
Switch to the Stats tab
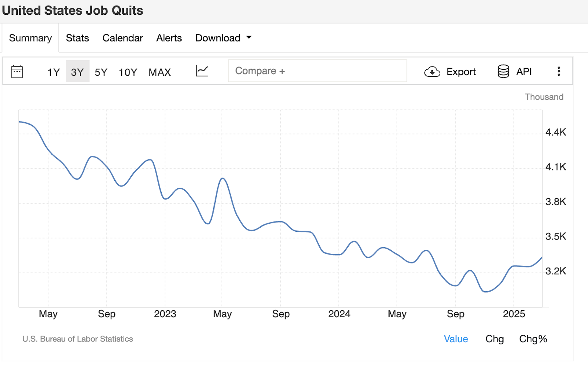click(77, 38)
